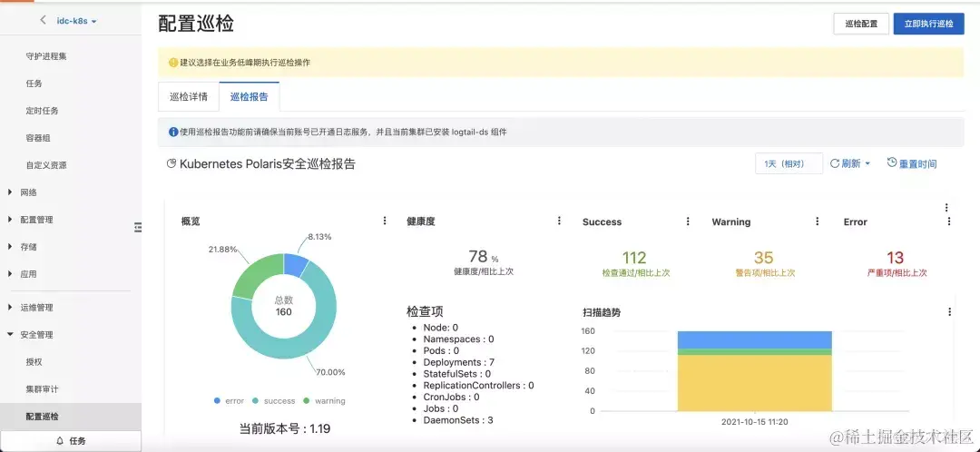Click the 21.88% donut label
The width and height of the screenshot is (980, 452).
(222, 249)
